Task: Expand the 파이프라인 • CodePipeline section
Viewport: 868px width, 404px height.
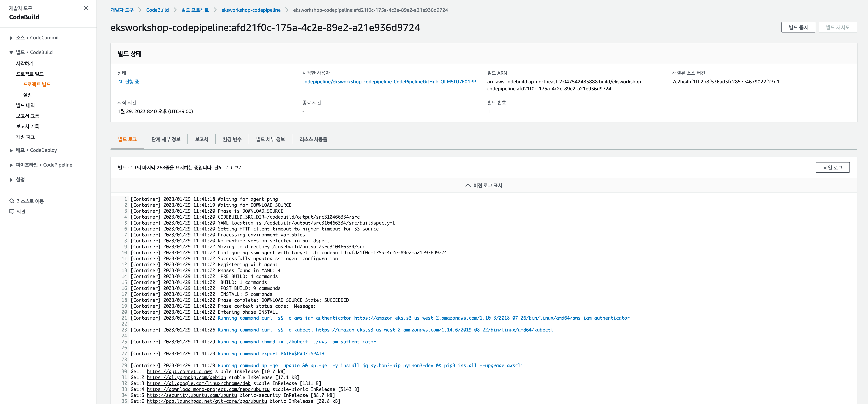Action: (x=11, y=165)
